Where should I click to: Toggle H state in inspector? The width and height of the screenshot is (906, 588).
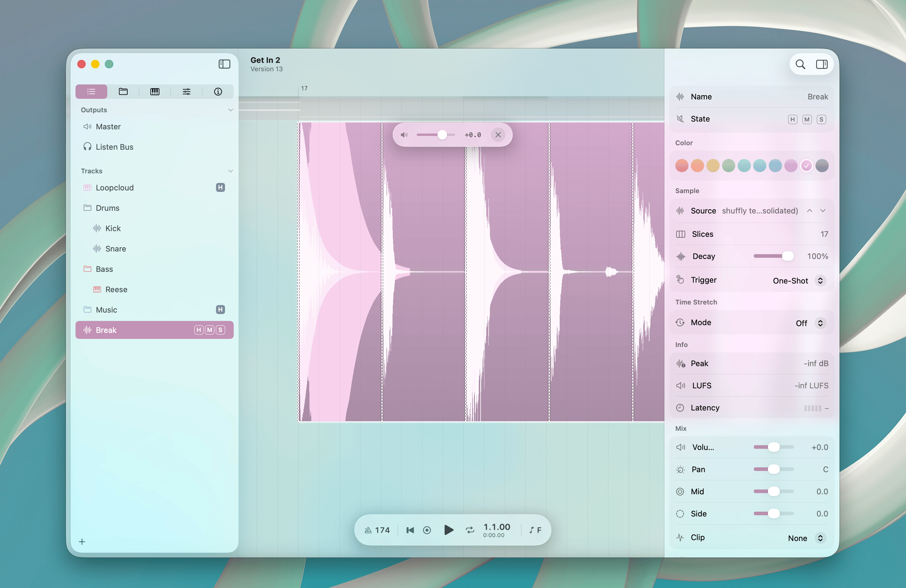[x=792, y=119]
